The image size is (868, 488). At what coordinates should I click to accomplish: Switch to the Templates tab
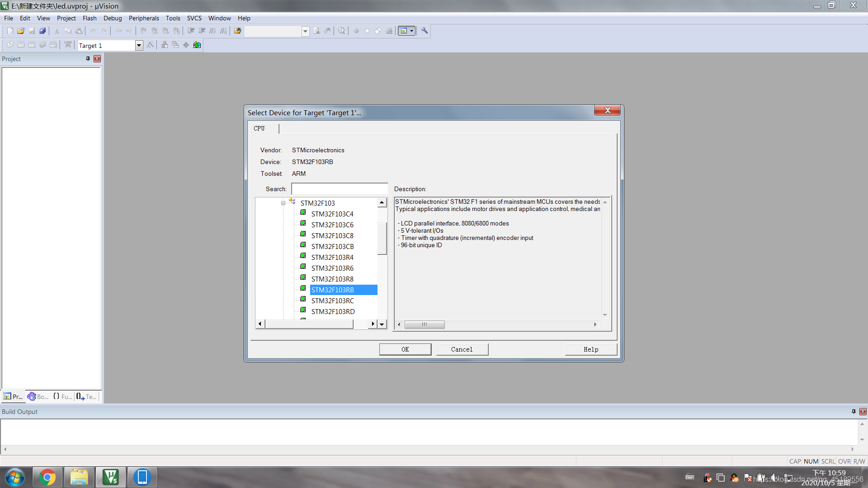pyautogui.click(x=86, y=396)
